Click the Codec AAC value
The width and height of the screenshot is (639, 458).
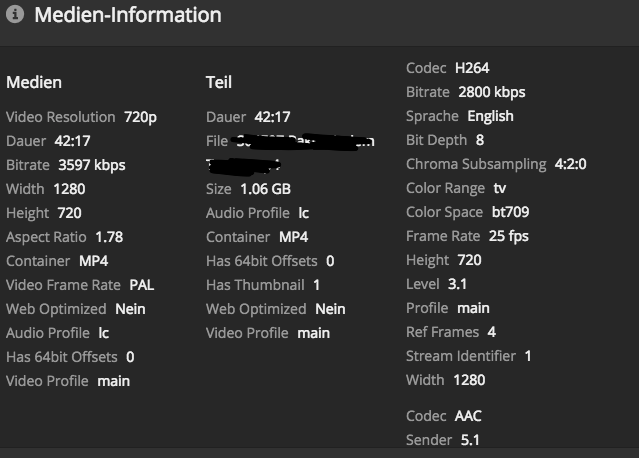[469, 416]
